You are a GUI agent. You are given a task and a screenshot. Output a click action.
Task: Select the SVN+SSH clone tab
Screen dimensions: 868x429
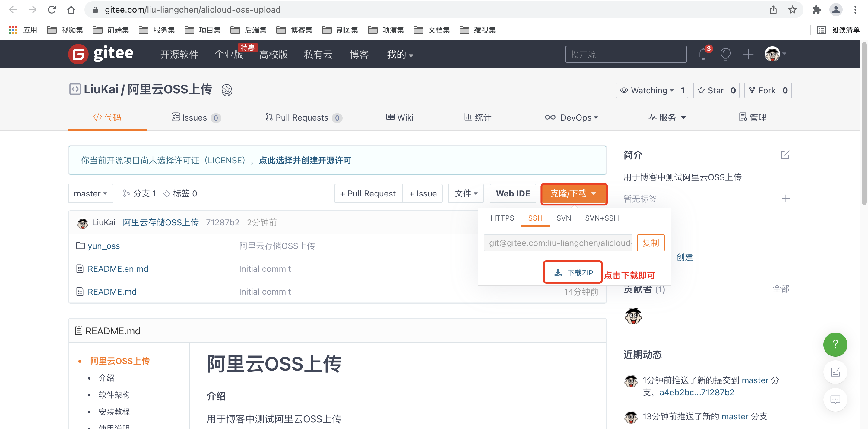coord(602,218)
